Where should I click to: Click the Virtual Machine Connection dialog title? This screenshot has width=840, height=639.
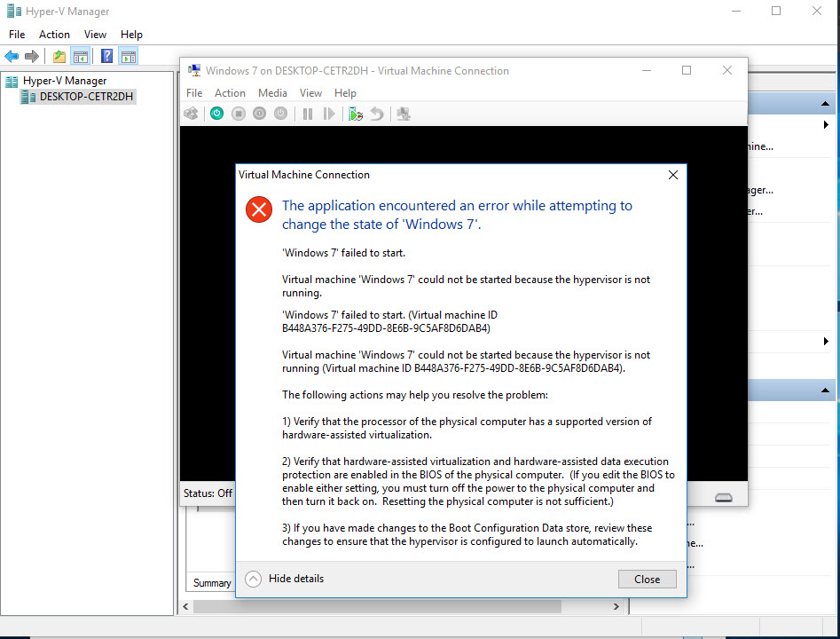[304, 175]
